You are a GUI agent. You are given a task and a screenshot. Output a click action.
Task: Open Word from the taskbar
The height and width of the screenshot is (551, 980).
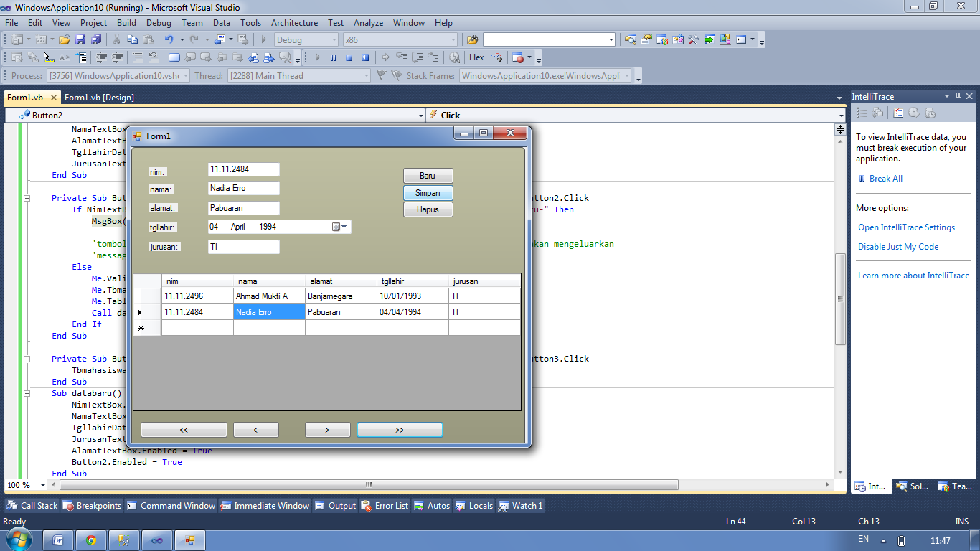coord(59,540)
